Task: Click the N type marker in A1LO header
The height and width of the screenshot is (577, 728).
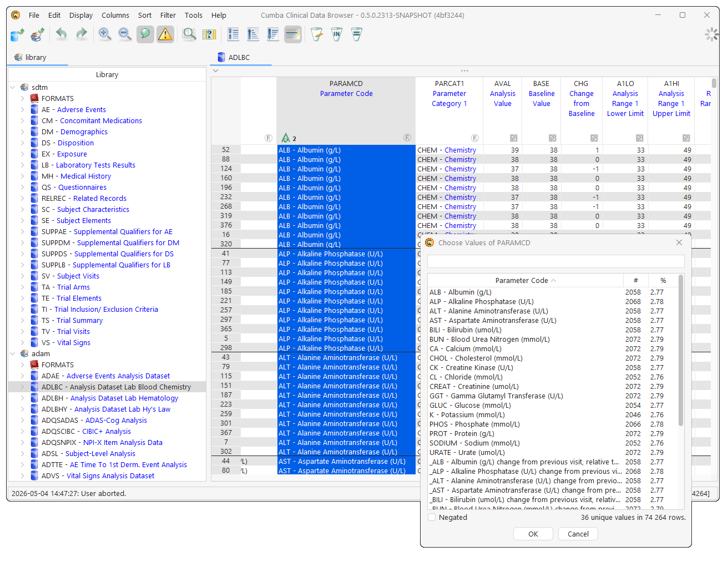Action: tap(640, 138)
